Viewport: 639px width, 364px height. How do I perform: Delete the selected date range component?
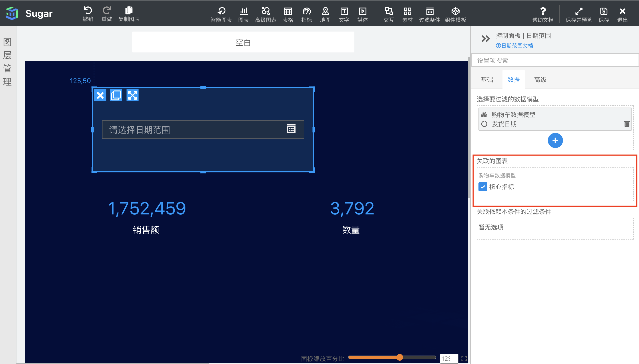100,95
